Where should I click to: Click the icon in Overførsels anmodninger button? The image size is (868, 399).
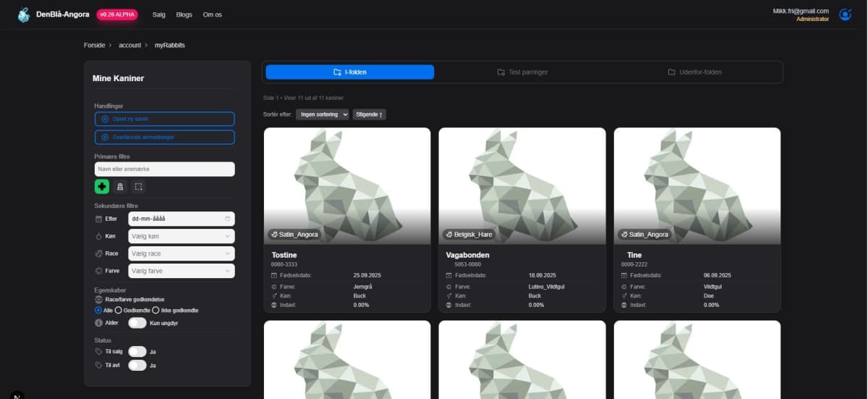[105, 137]
